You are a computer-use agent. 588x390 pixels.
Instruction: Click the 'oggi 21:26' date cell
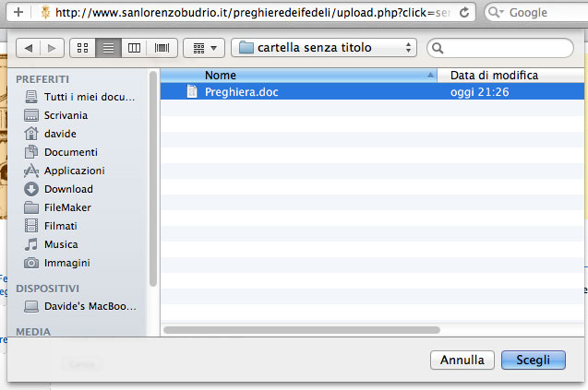480,92
